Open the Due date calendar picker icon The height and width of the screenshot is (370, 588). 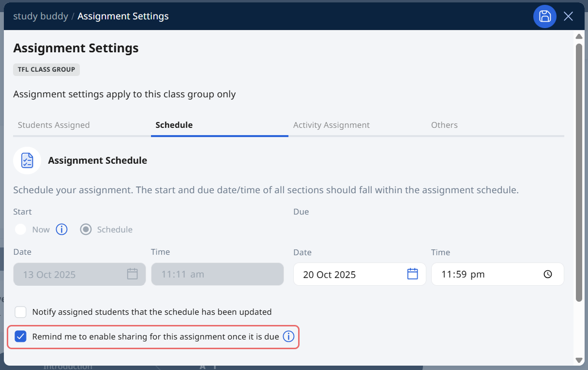(x=412, y=274)
